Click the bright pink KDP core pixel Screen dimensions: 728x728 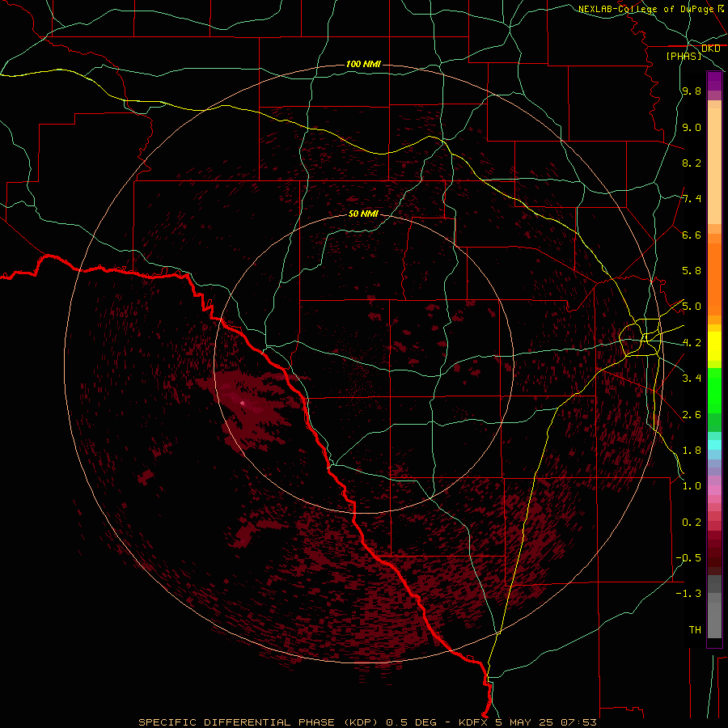(242, 403)
